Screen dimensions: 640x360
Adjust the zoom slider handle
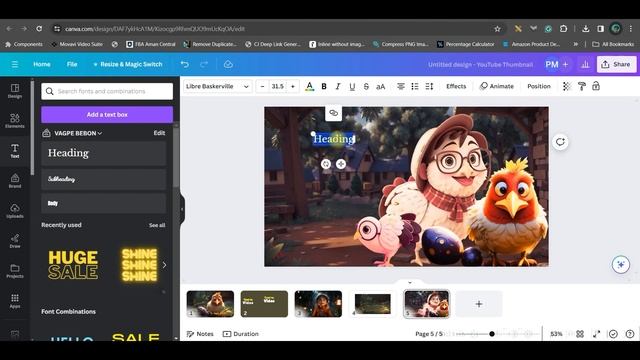pyautogui.click(x=492, y=334)
